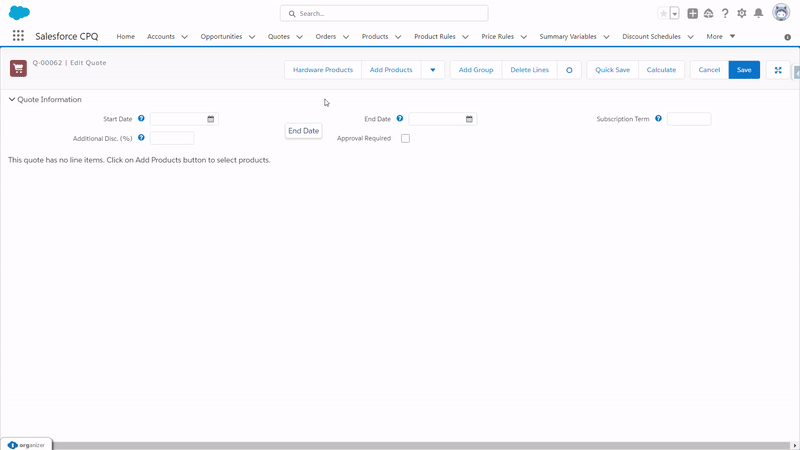
Task: Collapse the Quote Information section
Action: coord(12,100)
